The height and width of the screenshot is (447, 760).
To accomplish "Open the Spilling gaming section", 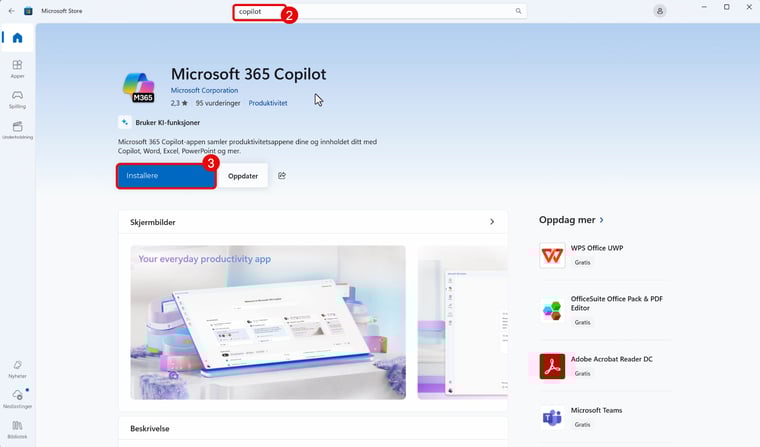I will point(17,99).
